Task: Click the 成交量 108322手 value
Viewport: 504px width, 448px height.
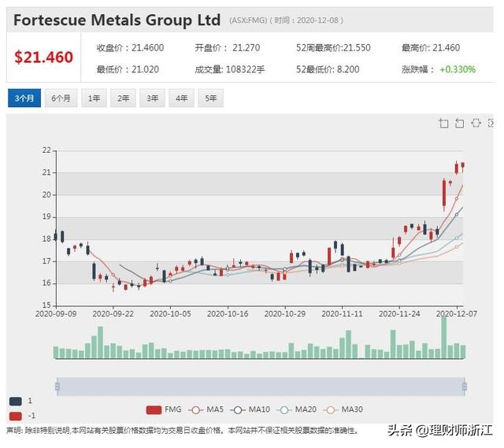Action: pyautogui.click(x=230, y=69)
